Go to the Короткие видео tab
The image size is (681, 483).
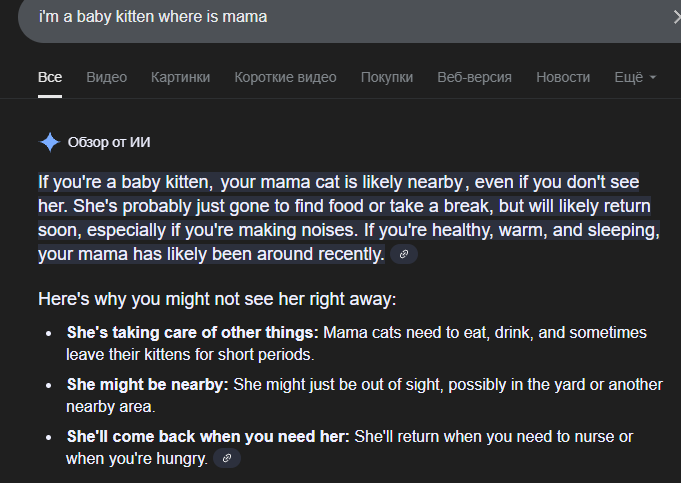(285, 77)
